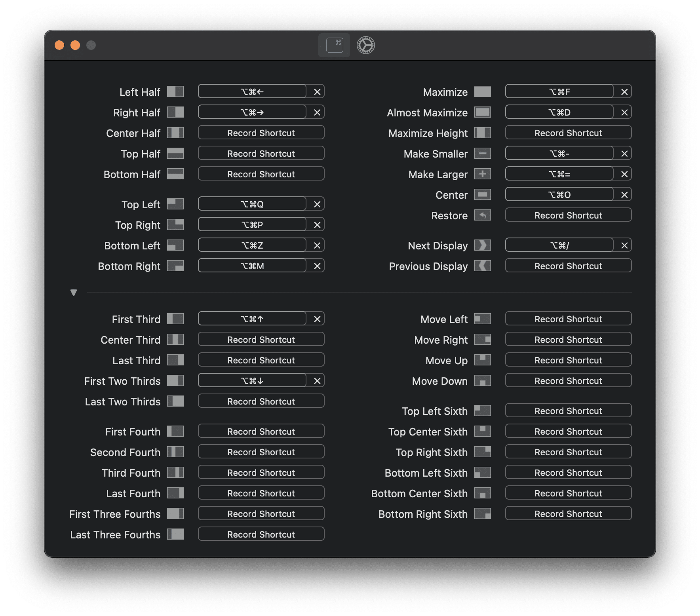This screenshot has height=616, width=700.
Task: Click the Make Larger plus icon
Action: pos(483,174)
